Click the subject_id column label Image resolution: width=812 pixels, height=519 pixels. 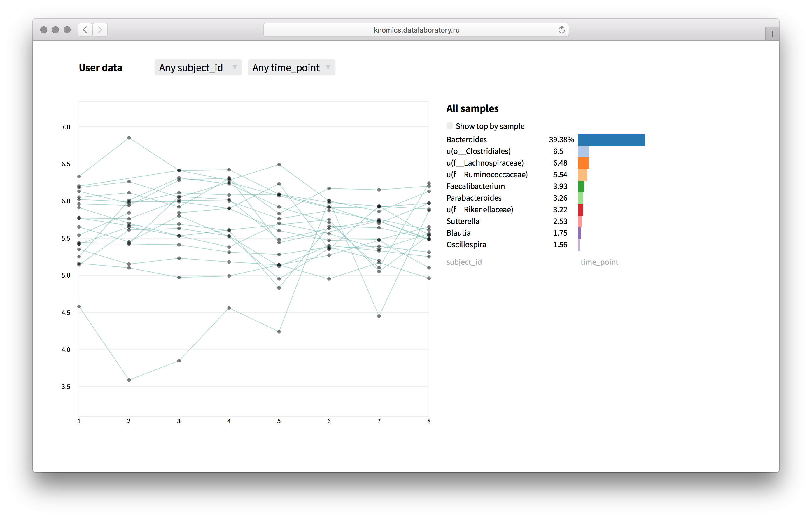coord(464,262)
